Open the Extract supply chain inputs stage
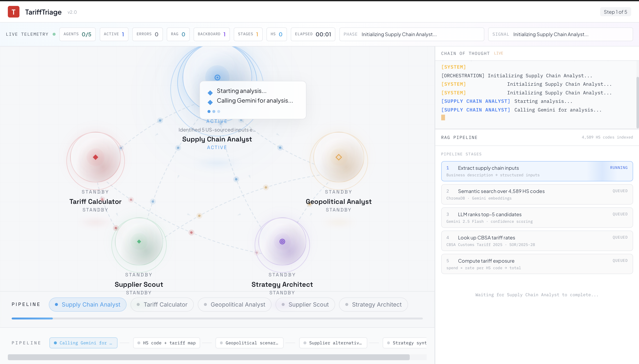Screen dimensions: 639x364 tap(537, 171)
